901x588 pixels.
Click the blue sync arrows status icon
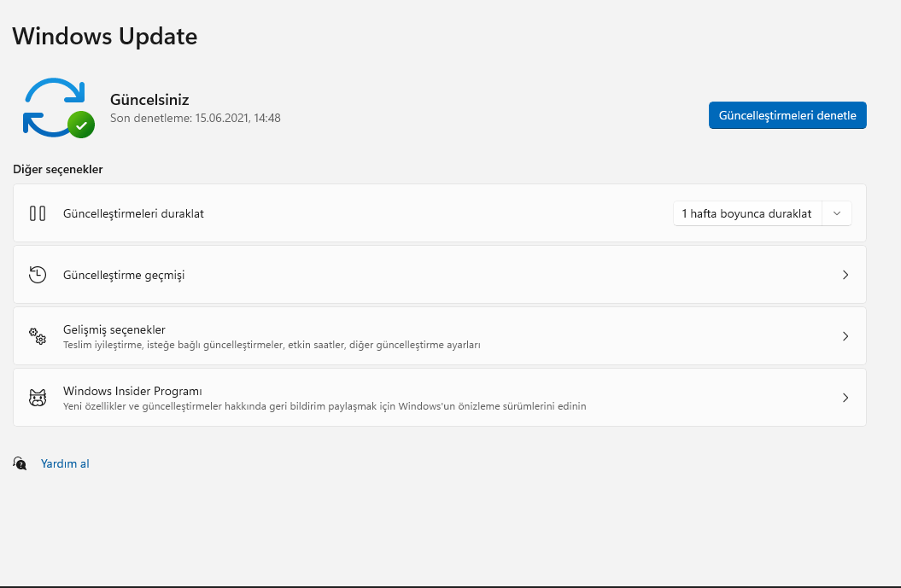pos(53,106)
